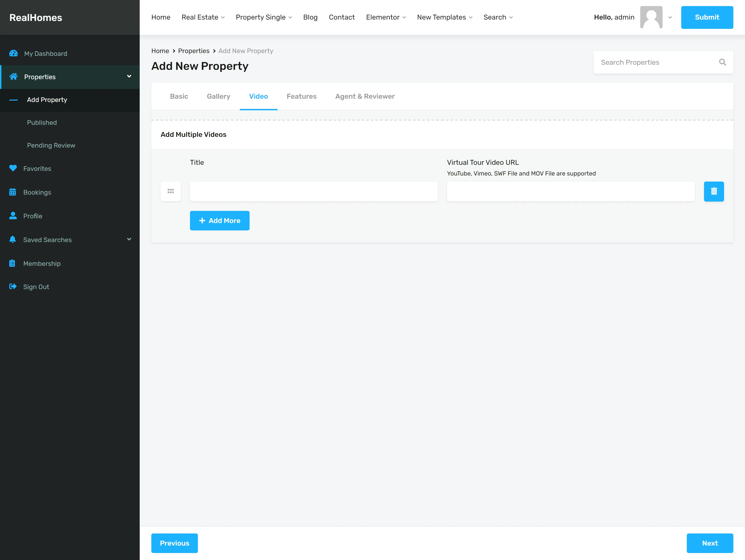The width and height of the screenshot is (745, 560).
Task: Focus the Virtual Tour Video URL field
Action: click(x=571, y=191)
